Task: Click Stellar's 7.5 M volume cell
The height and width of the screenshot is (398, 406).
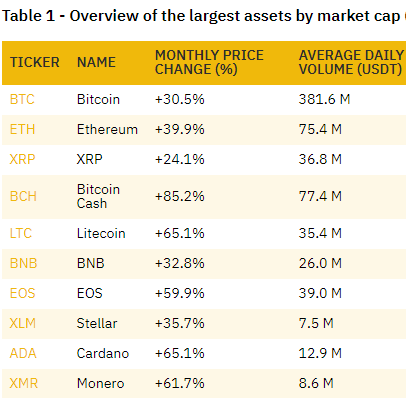Action: (x=316, y=323)
